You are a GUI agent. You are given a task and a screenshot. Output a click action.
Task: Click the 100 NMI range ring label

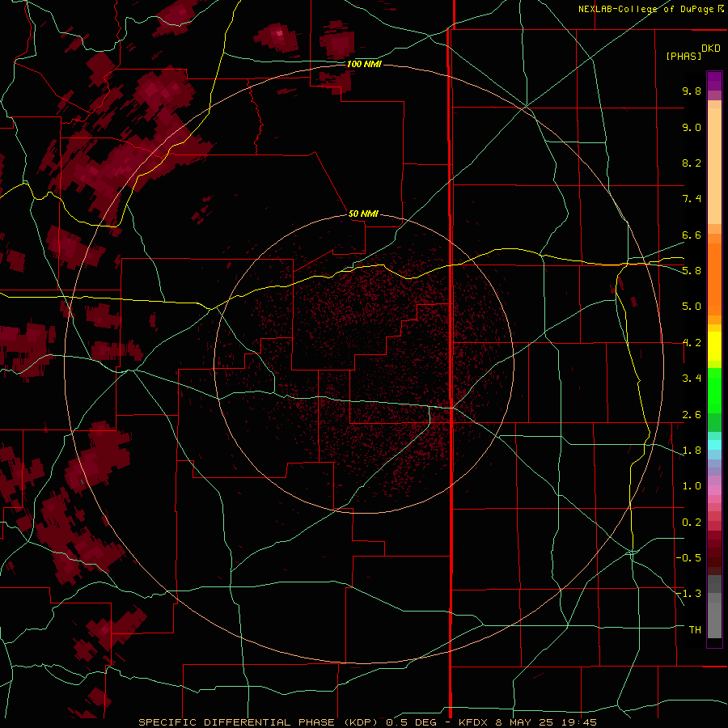[x=364, y=64]
